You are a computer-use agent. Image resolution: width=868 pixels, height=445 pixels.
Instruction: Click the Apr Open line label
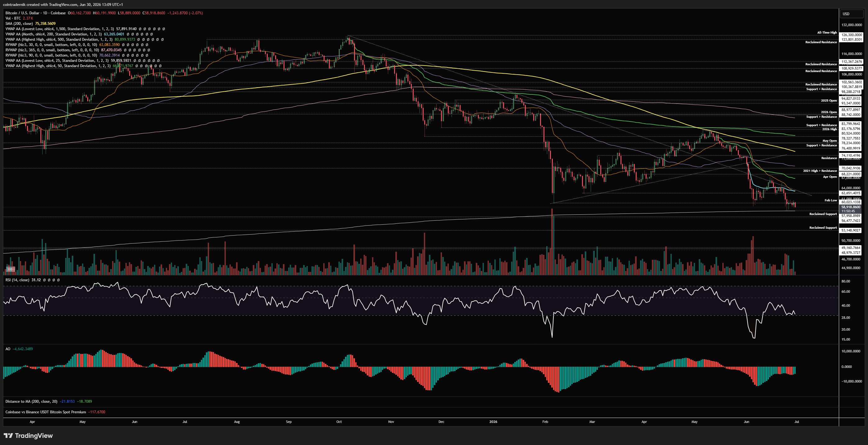point(830,177)
